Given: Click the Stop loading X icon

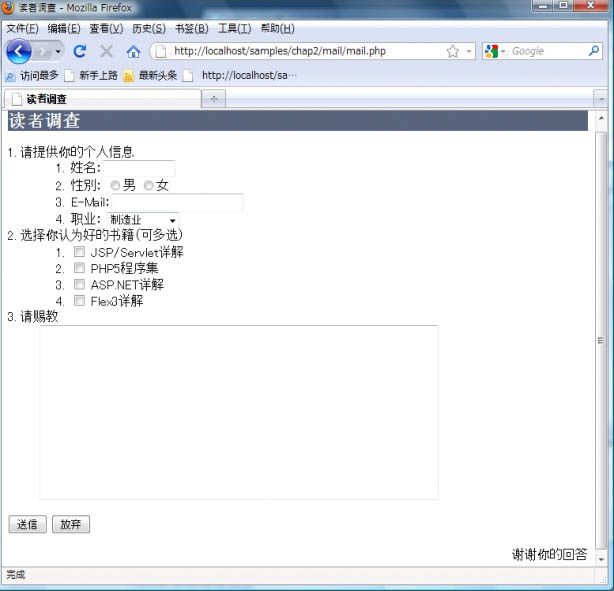Looking at the screenshot, I should coord(106,51).
